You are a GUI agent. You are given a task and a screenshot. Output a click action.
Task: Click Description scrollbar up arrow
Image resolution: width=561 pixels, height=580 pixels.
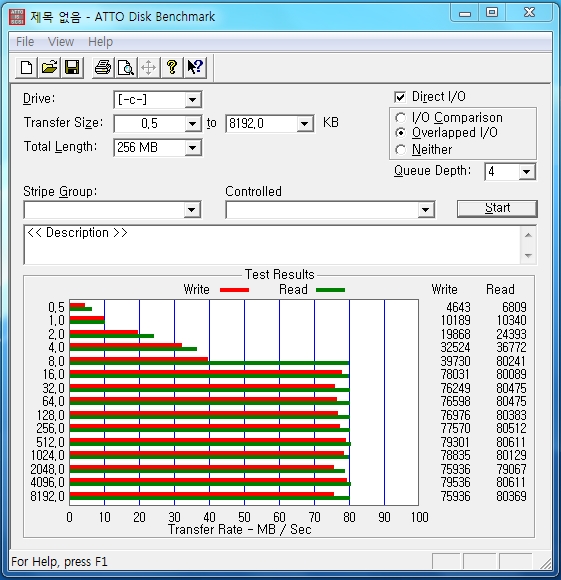click(528, 235)
